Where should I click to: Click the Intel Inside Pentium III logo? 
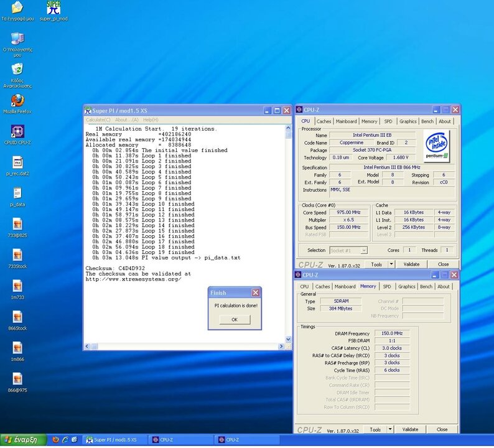[437, 146]
